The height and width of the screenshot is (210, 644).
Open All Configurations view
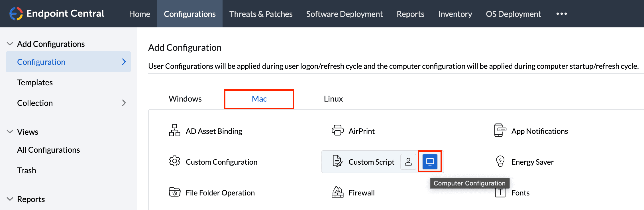point(48,150)
